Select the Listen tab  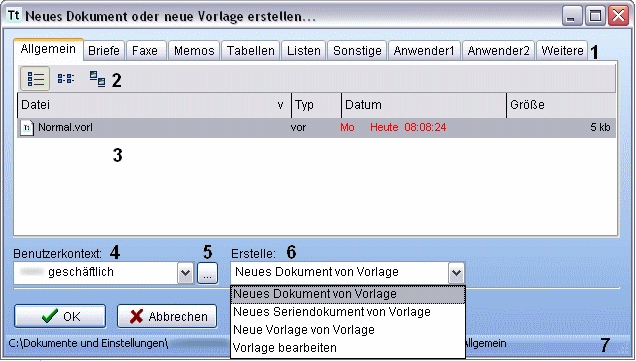[x=304, y=51]
